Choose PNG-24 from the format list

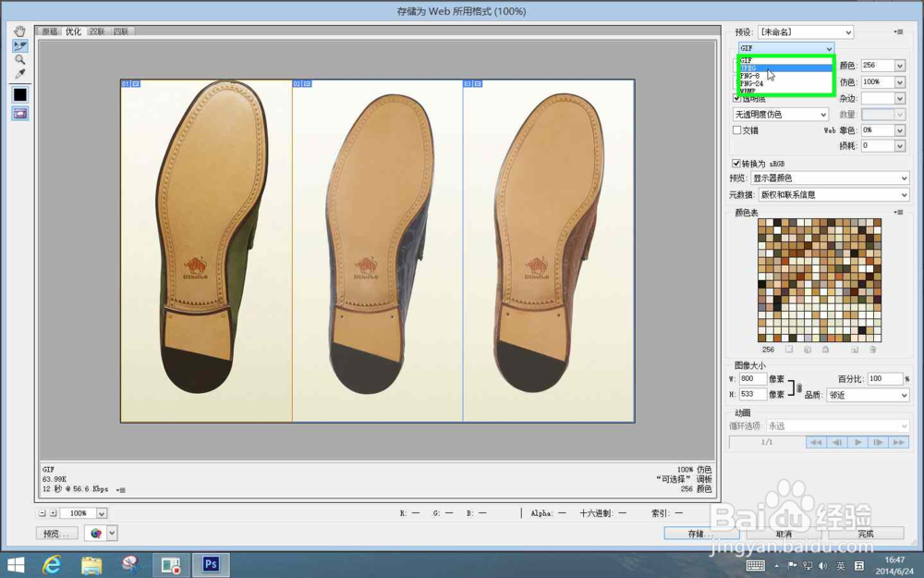click(x=786, y=83)
